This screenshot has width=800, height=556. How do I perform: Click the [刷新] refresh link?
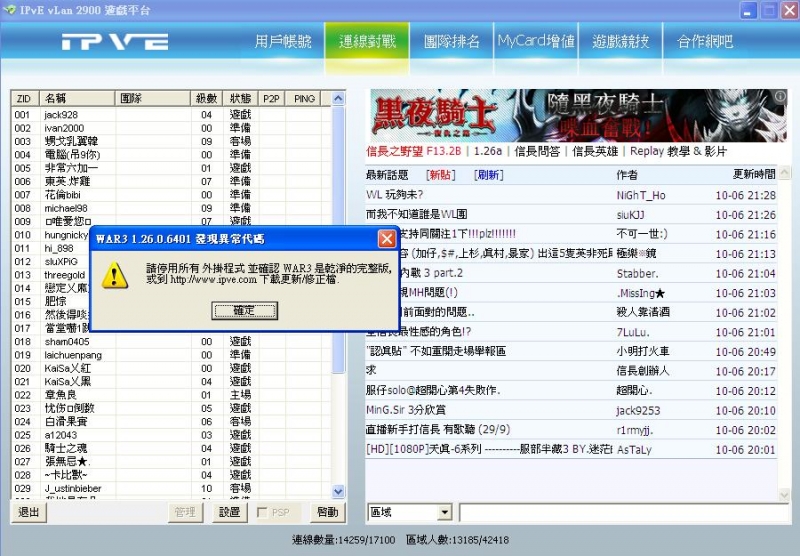[488, 175]
